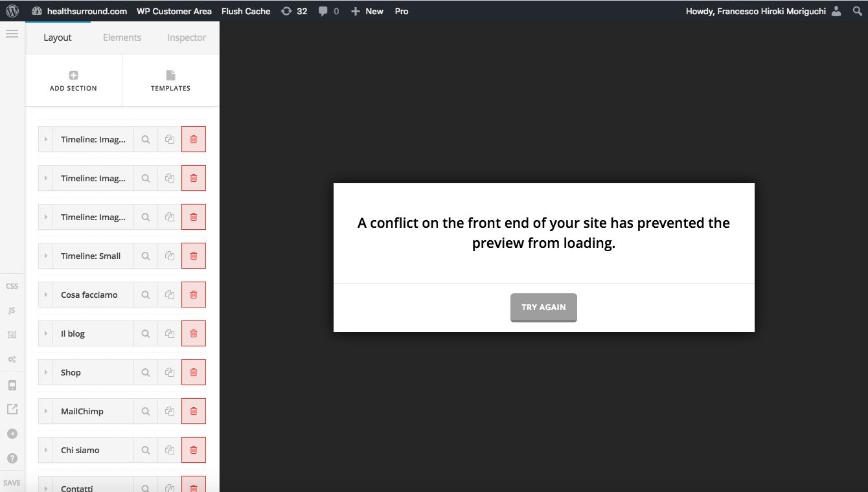868x492 pixels.
Task: Open the builder settings gears icon
Action: [12, 359]
